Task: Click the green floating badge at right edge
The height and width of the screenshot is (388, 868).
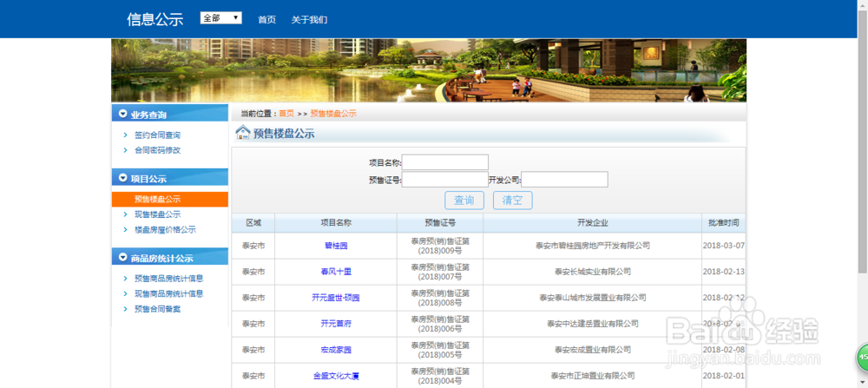Action: (863, 357)
